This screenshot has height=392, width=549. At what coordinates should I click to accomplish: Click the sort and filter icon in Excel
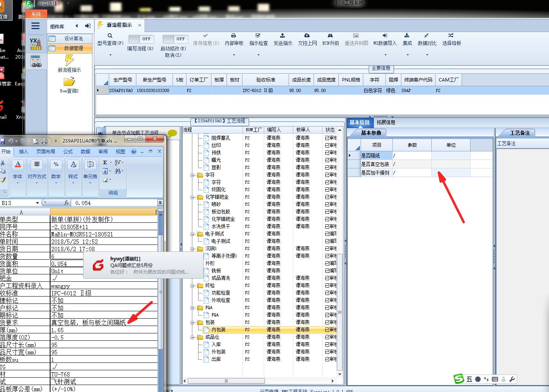[x=117, y=163]
